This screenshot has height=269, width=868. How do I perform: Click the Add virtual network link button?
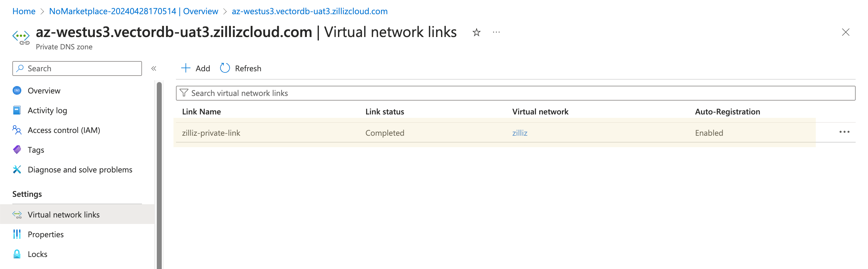(x=195, y=68)
